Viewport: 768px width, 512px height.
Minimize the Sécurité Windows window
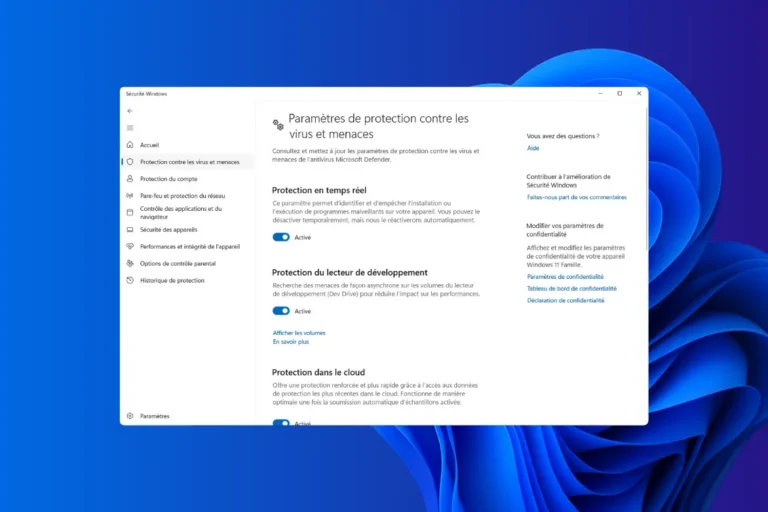tap(600, 93)
